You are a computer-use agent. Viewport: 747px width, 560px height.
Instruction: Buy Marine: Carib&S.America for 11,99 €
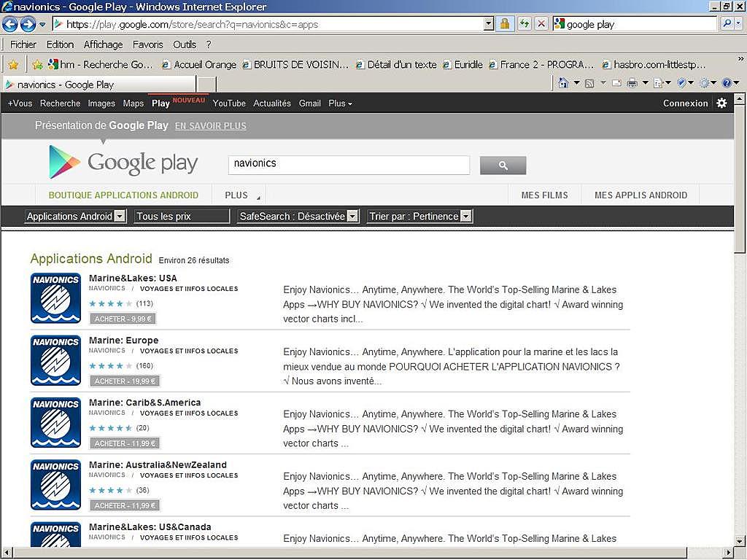[125, 443]
